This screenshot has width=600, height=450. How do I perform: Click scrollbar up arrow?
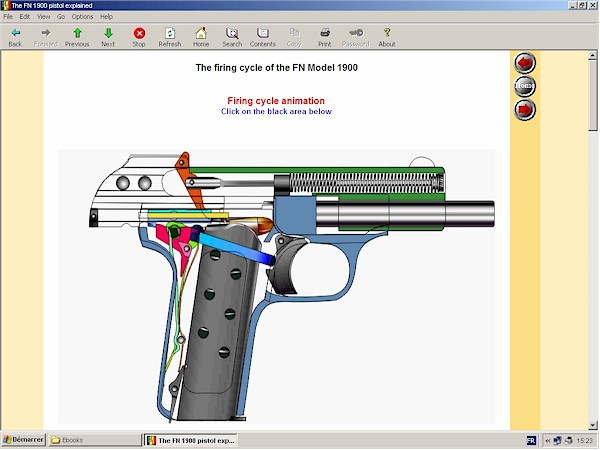(x=593, y=56)
